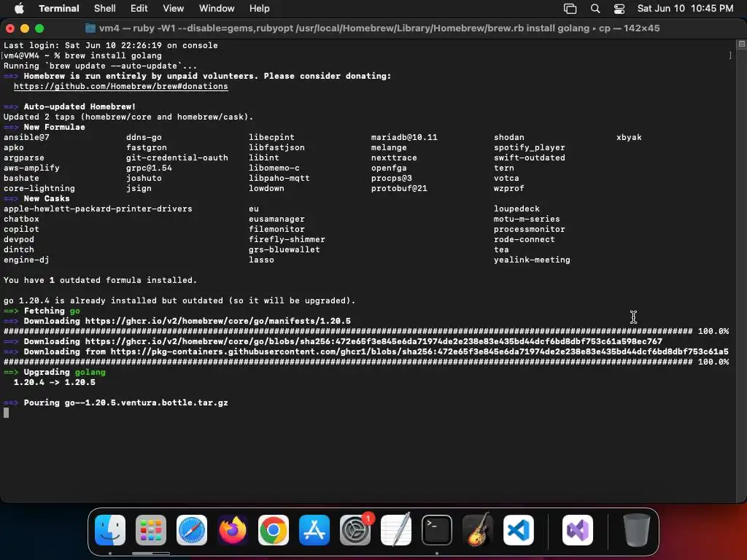Viewport: 747px width, 560px height.
Task: Launch Visual Studio Code from Dock
Action: point(519,529)
